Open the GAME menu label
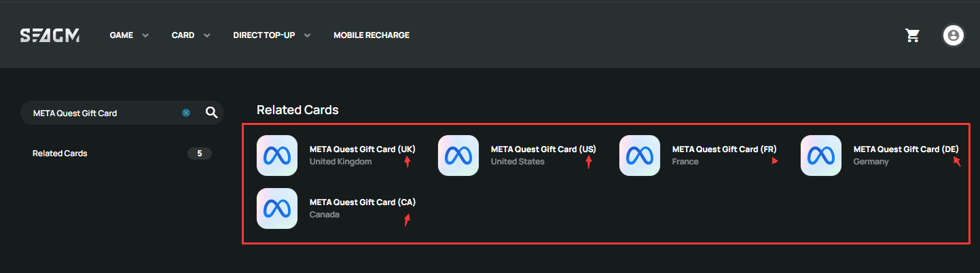980x273 pixels. pyautogui.click(x=121, y=35)
